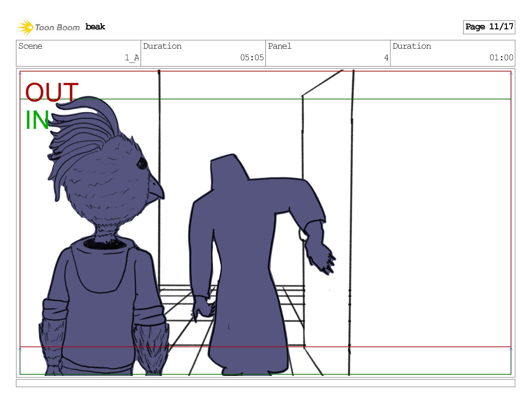Viewport: 532px width, 411px height.
Task: Click the green 'IN' camera label
Action: [x=37, y=120]
